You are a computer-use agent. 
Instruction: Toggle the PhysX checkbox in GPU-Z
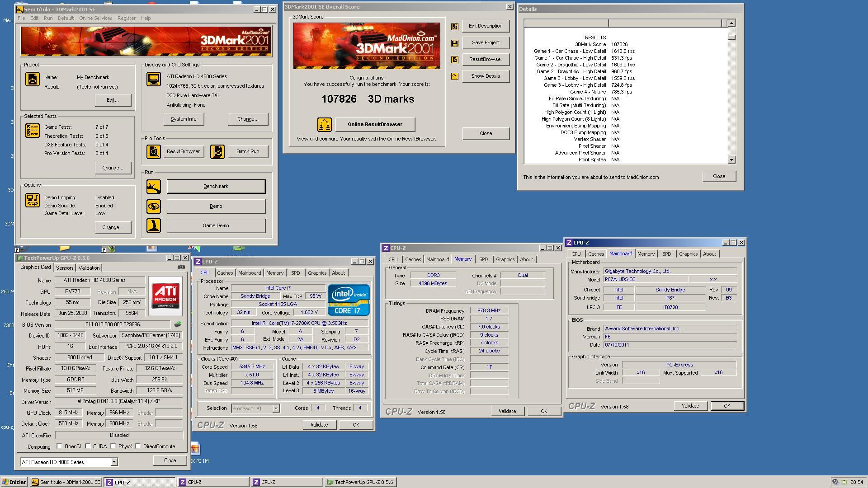click(x=113, y=446)
